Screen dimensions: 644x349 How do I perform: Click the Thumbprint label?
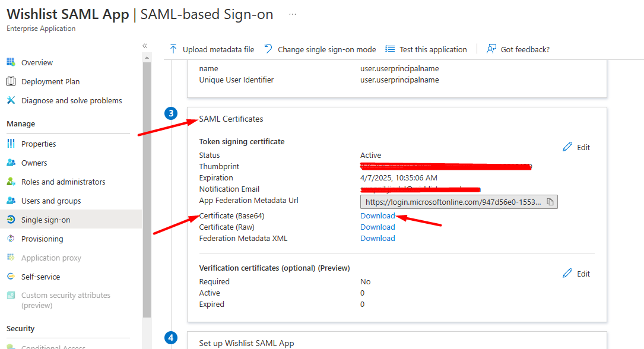(219, 166)
